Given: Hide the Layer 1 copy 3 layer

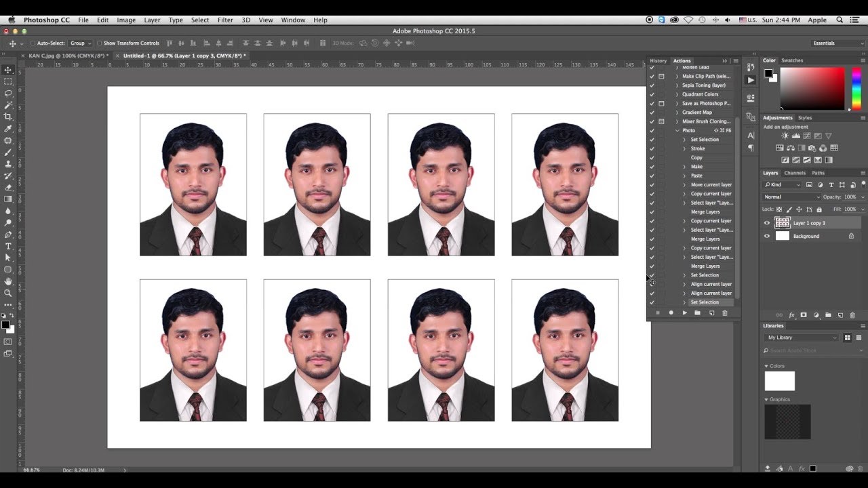Looking at the screenshot, I should pyautogui.click(x=767, y=223).
